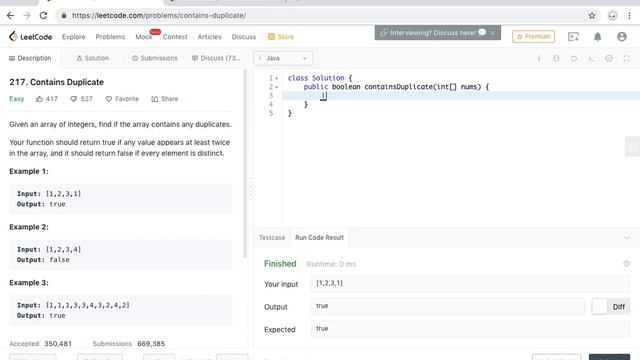Click the Example 3 input block

(x=121, y=310)
